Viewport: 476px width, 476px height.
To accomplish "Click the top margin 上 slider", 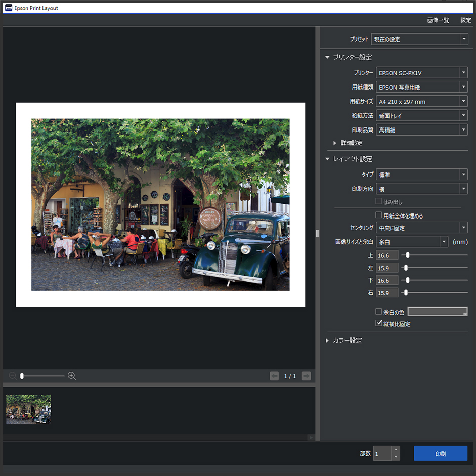I will pos(408,255).
